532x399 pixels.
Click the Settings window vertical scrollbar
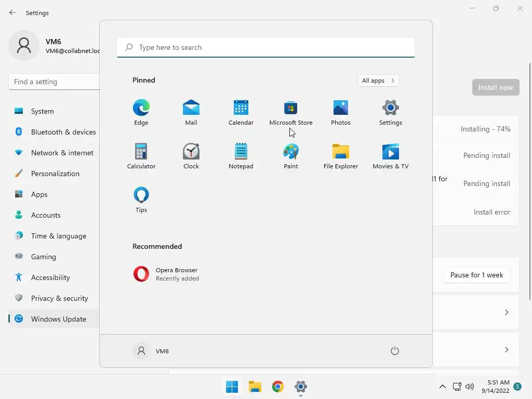coord(529,181)
